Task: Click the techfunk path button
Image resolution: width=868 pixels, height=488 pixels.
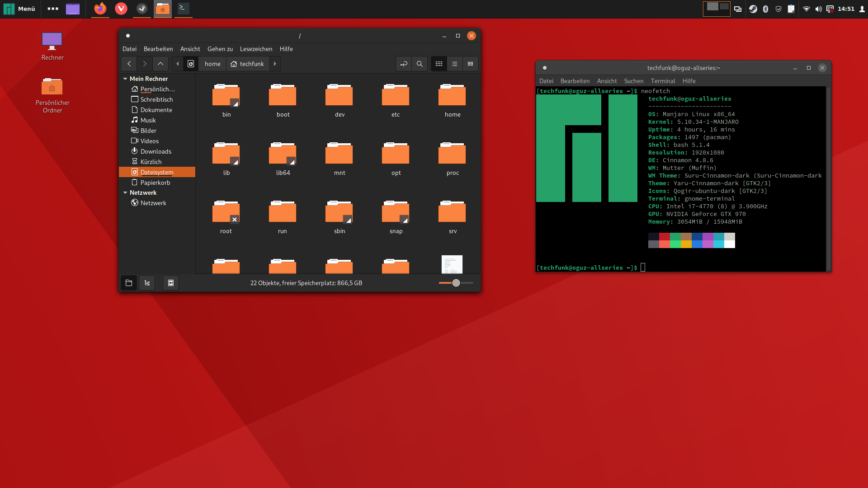Action: click(x=247, y=64)
